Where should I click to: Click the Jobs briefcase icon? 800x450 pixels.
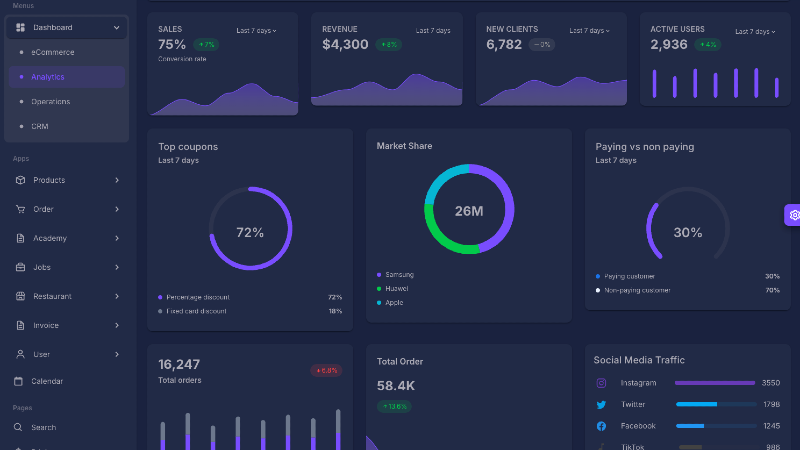click(20, 267)
